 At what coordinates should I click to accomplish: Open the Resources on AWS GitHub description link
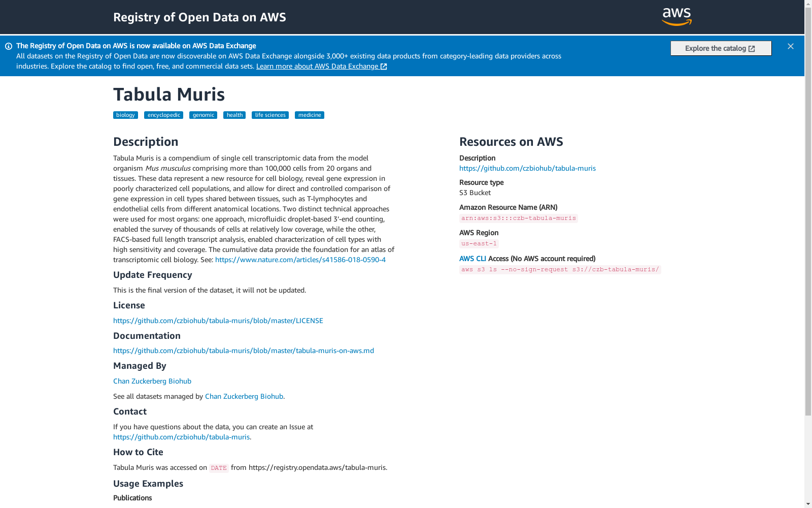click(527, 168)
